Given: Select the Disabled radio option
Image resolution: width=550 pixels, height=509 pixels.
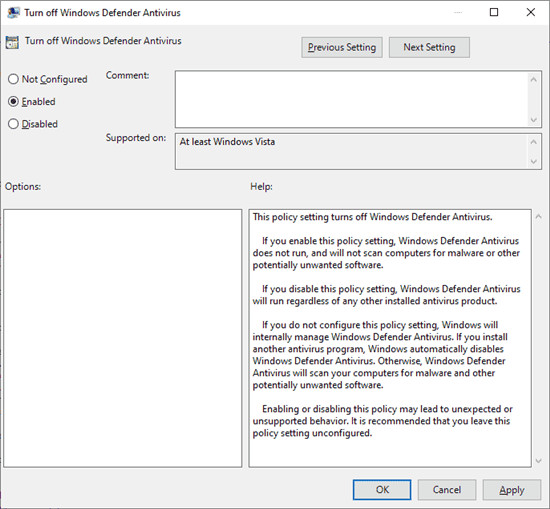Looking at the screenshot, I should [33, 124].
